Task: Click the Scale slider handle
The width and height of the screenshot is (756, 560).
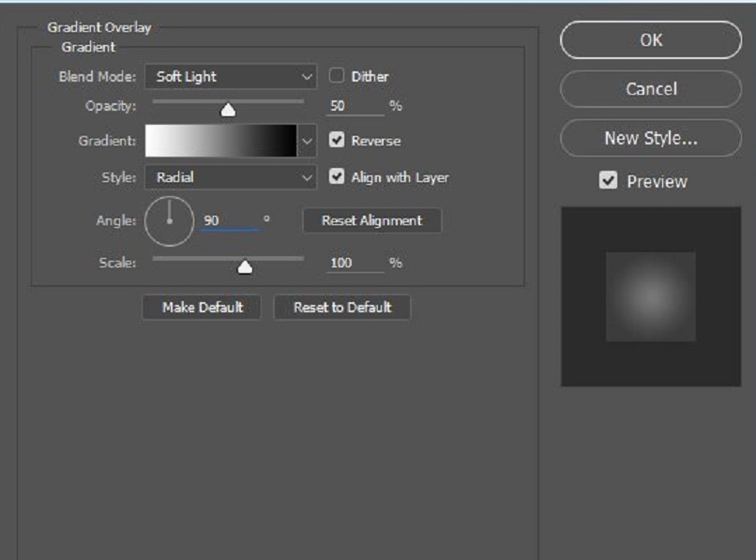Action: point(245,267)
